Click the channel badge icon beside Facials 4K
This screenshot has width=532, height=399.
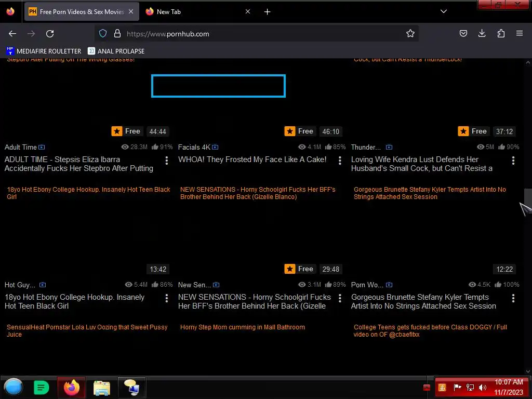coord(215,147)
